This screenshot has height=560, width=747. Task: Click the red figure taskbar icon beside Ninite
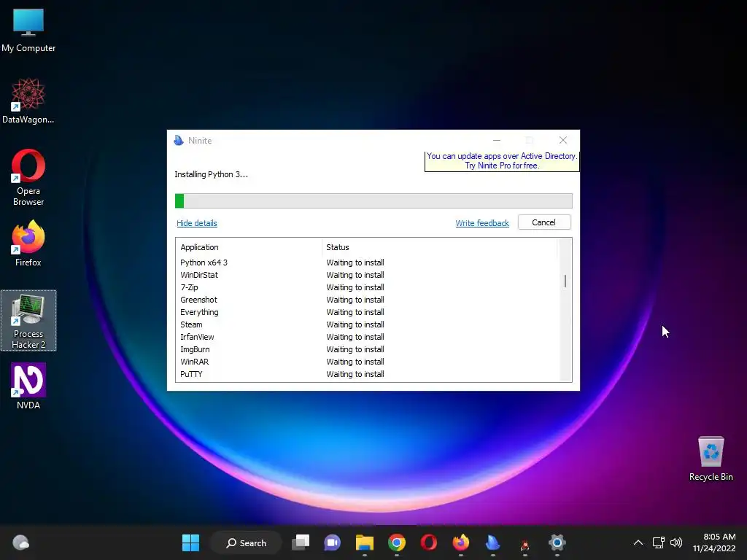tap(525, 543)
